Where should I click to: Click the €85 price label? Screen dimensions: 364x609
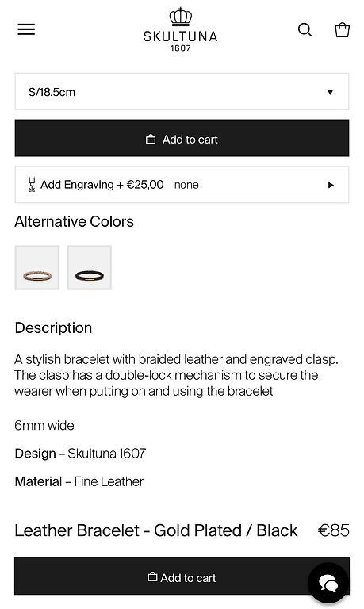pyautogui.click(x=334, y=530)
